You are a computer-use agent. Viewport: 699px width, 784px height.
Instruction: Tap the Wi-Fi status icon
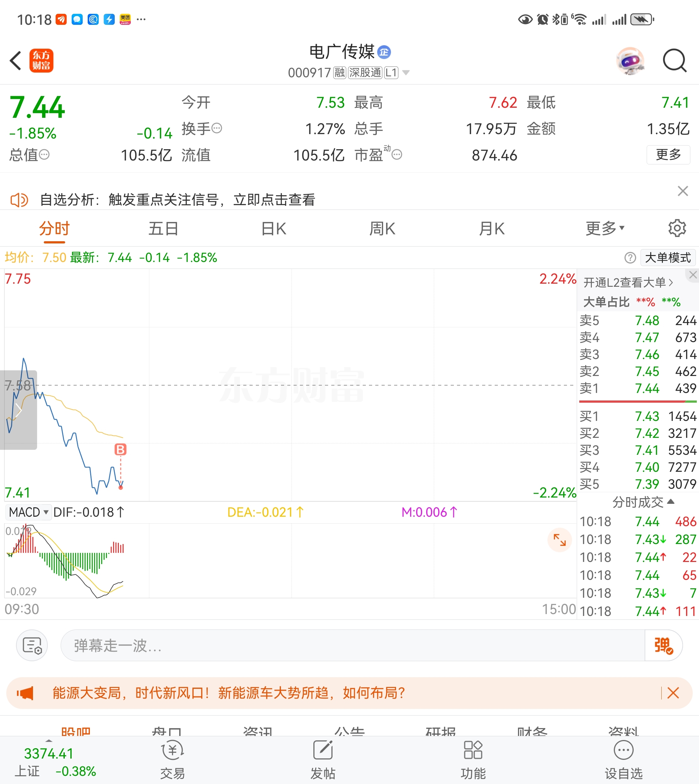pos(579,19)
